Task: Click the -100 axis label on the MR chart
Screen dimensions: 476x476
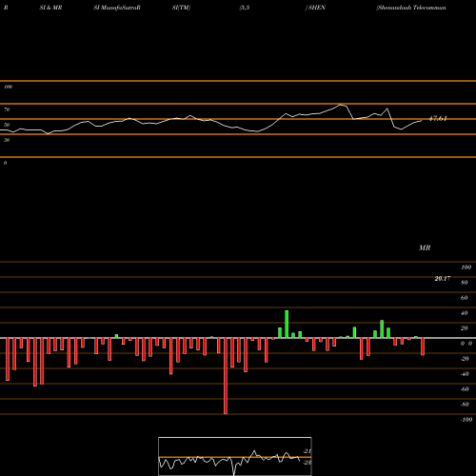Action: click(466, 420)
